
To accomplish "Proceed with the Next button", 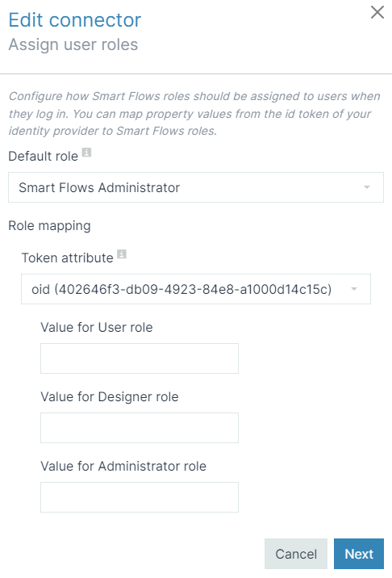I will (359, 554).
